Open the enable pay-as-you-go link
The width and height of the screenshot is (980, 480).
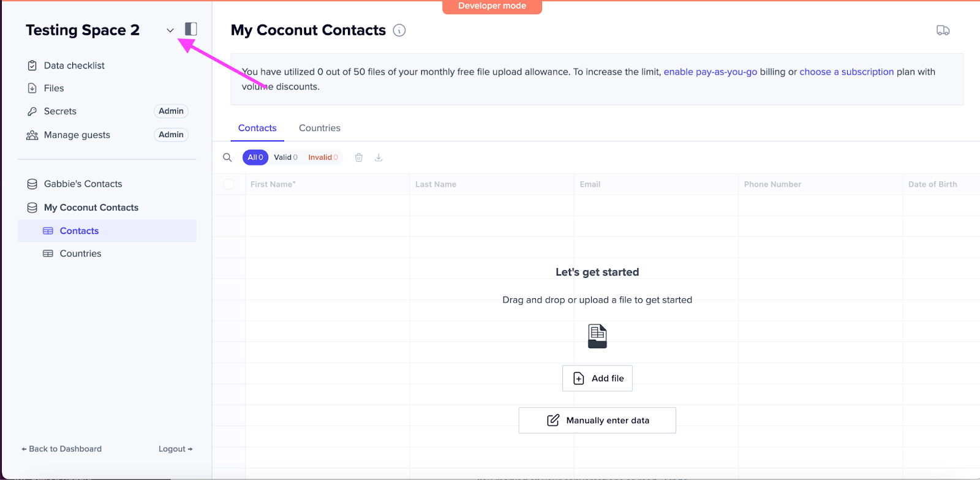710,72
